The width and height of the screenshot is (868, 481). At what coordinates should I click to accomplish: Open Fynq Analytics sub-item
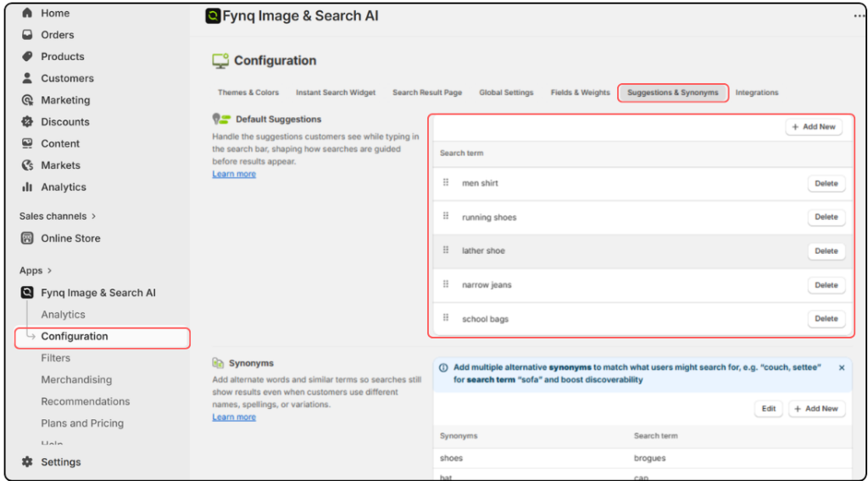[x=63, y=315]
